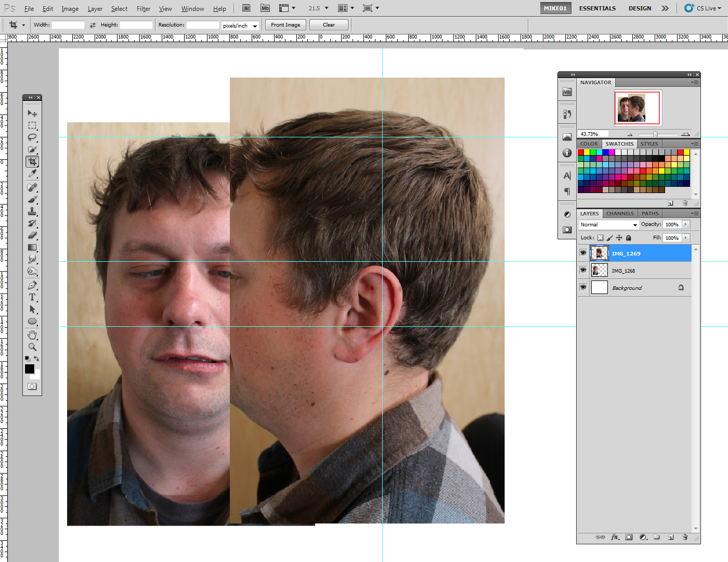
Task: Expand the pixels/inch units dropdown
Action: point(255,26)
